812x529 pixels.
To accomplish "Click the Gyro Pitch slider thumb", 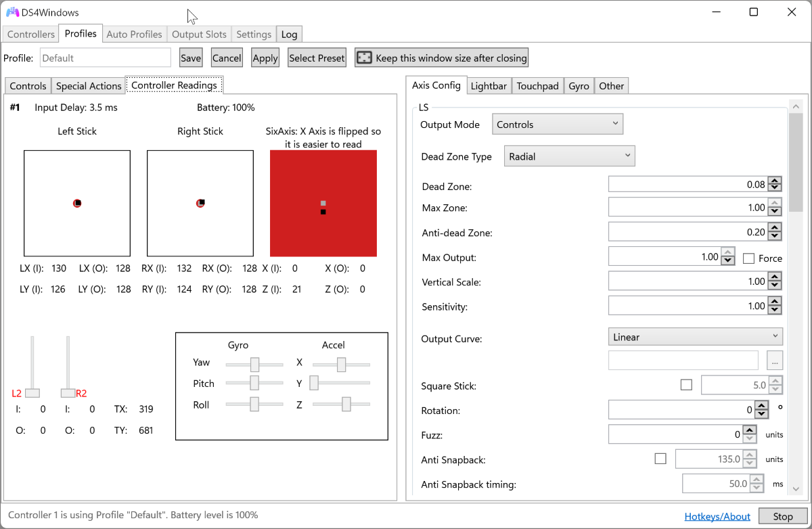I will [254, 383].
